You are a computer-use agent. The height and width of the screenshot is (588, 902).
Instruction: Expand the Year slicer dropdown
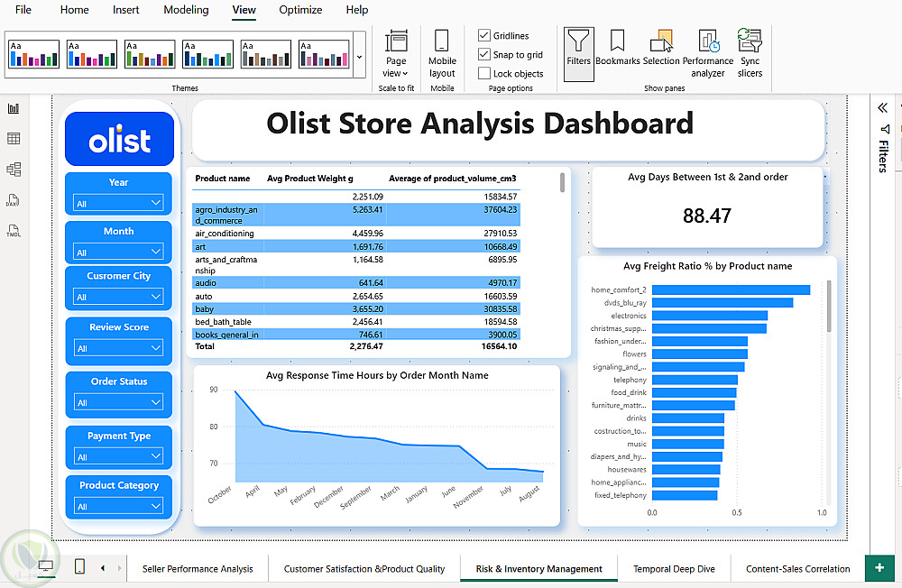(x=118, y=203)
